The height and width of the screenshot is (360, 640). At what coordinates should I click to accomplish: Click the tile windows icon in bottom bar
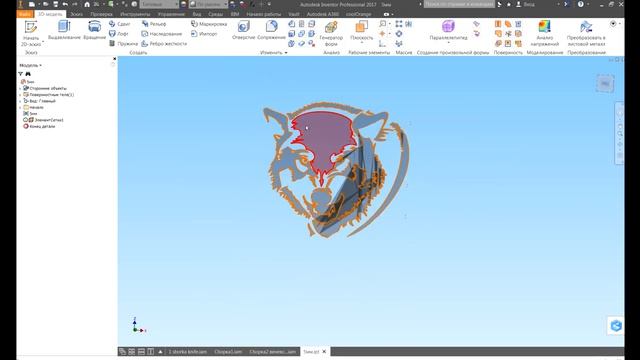[131, 351]
